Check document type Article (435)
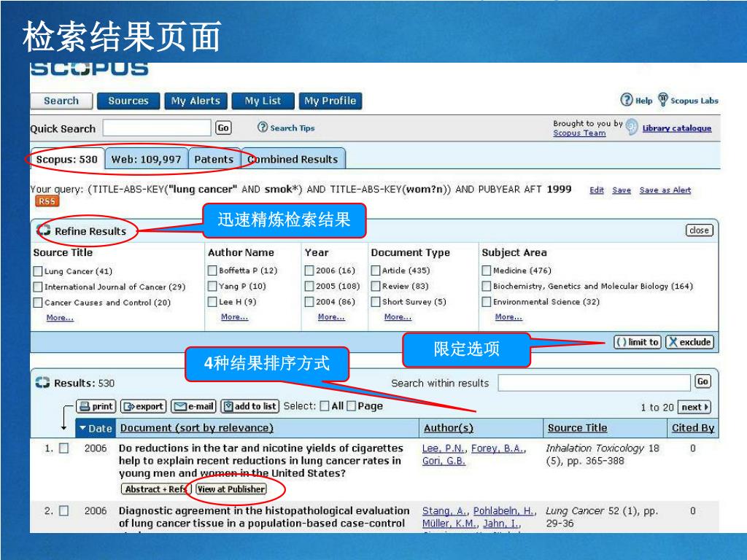This screenshot has width=747, height=560. (x=376, y=271)
